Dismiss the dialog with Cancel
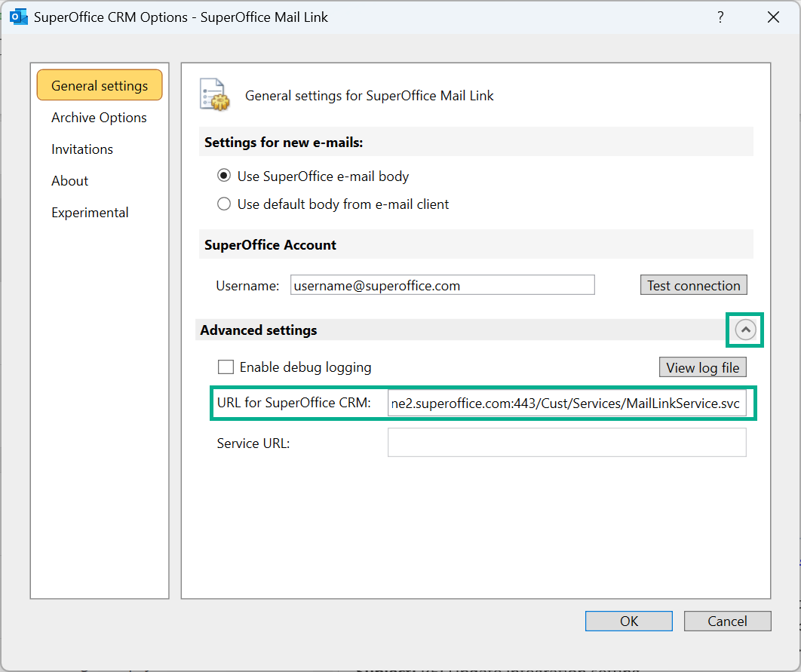The image size is (801, 672). pyautogui.click(x=727, y=621)
